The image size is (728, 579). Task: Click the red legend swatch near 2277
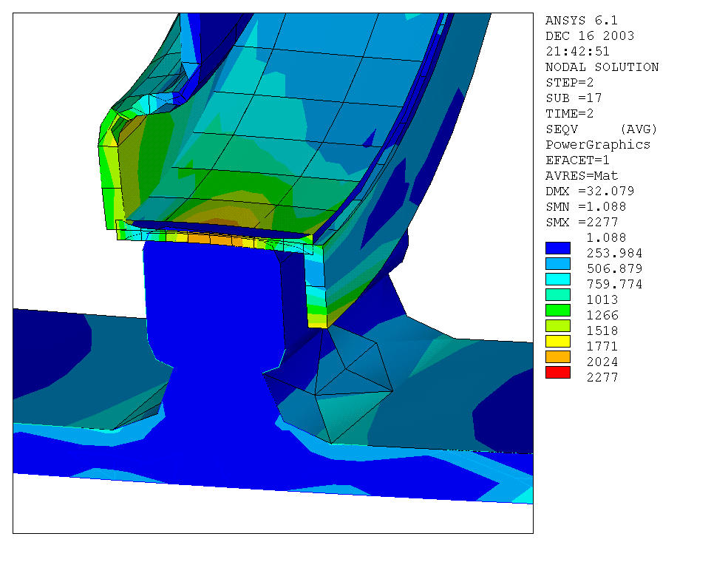(x=557, y=372)
